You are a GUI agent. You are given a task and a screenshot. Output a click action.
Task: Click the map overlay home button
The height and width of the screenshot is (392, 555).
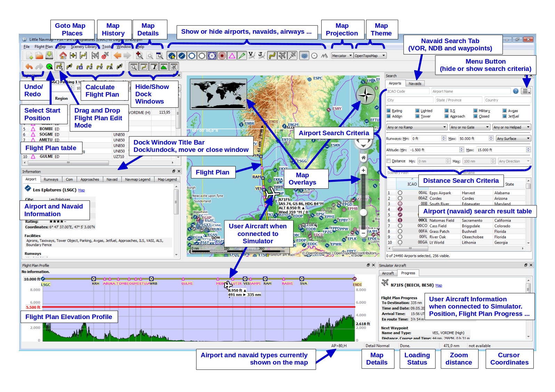[x=363, y=157]
